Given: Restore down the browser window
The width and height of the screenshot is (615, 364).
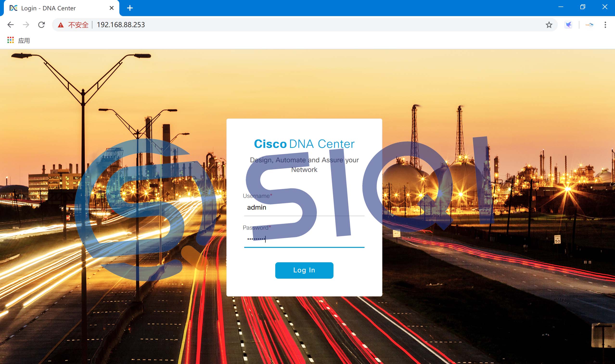Looking at the screenshot, I should tap(583, 7).
